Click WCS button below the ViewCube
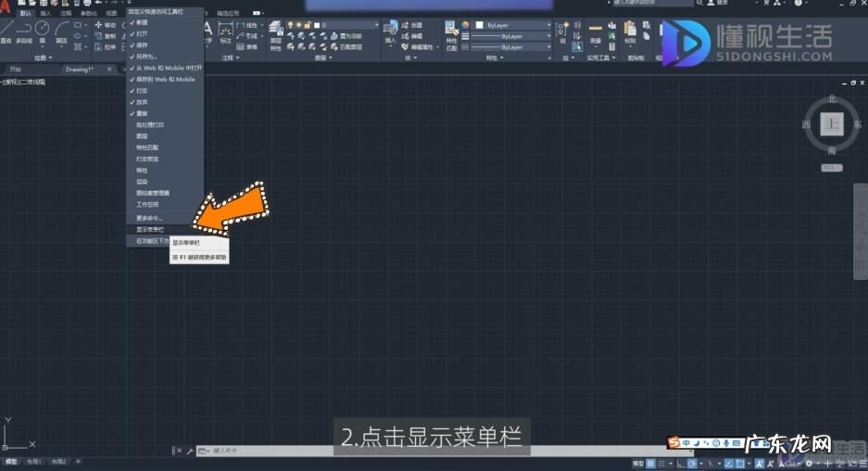The height and width of the screenshot is (471, 868). click(832, 167)
